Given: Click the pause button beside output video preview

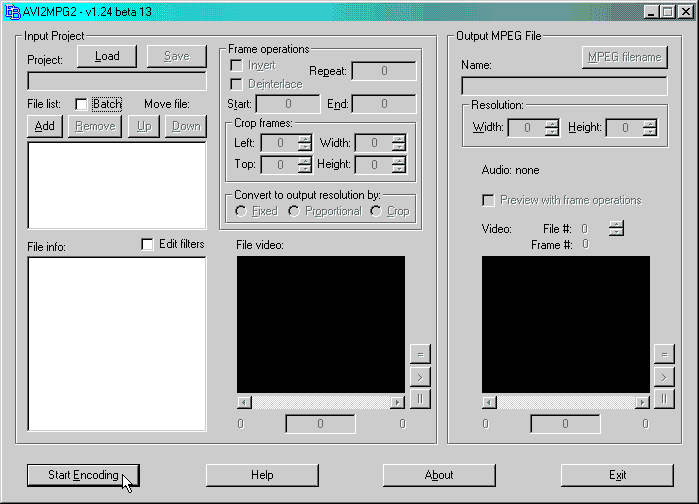Looking at the screenshot, I should click(x=664, y=399).
